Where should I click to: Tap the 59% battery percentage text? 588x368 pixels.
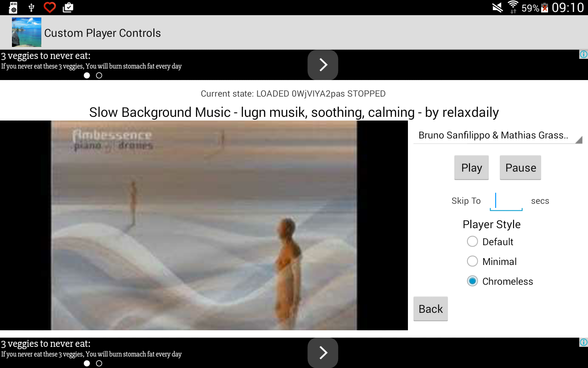530,8
